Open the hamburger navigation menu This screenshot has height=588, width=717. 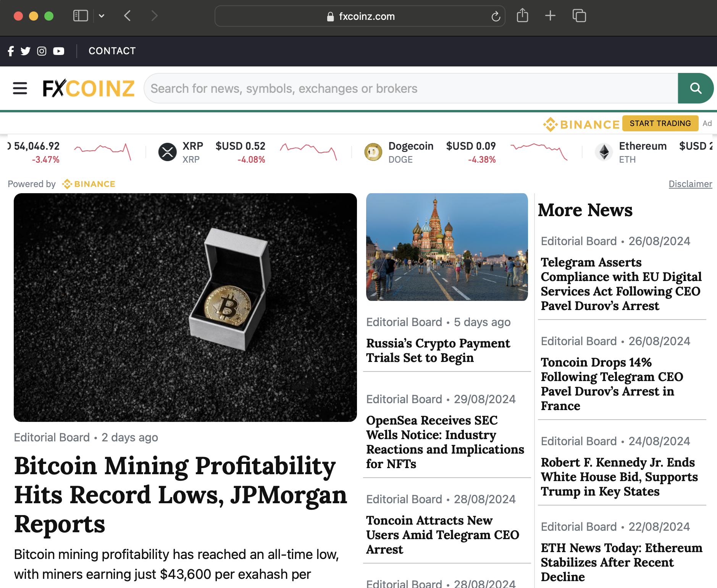(x=20, y=88)
